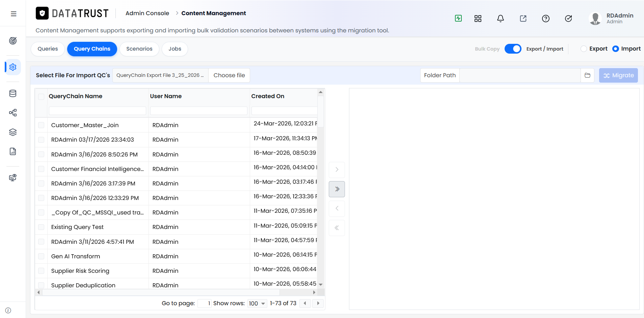Check the Existing Query Test row checkbox

point(41,227)
